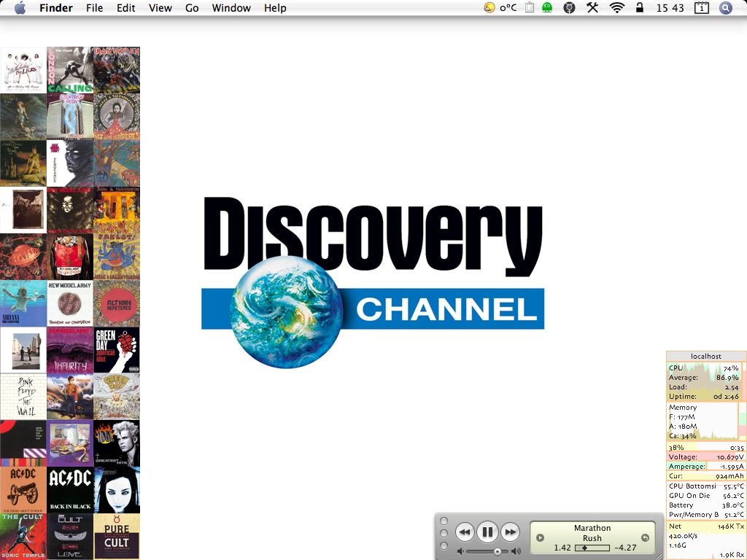Click the bottom round window button of mini player
The width and height of the screenshot is (747, 560).
(444, 545)
